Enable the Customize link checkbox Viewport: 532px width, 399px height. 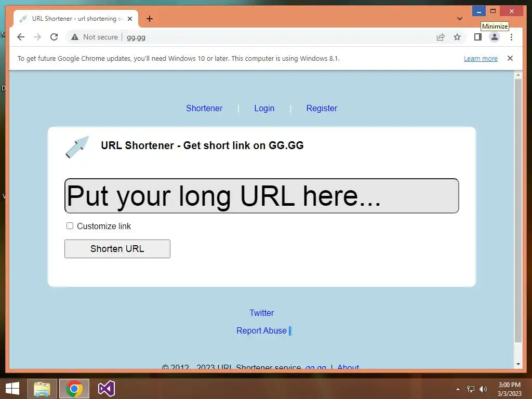[70, 226]
